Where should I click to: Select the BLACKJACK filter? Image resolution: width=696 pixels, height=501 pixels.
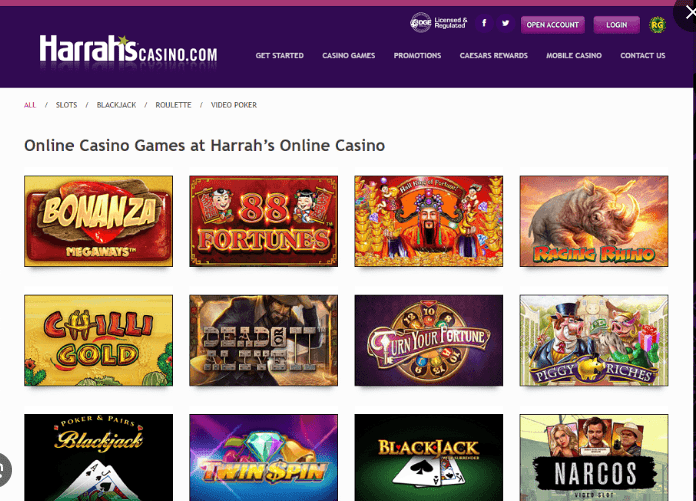[x=116, y=105]
